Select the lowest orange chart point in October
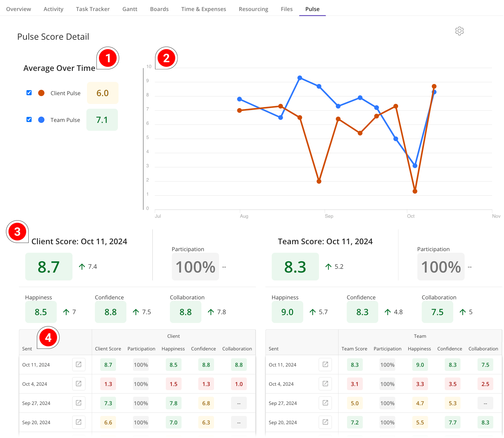504x438 pixels. point(415,191)
